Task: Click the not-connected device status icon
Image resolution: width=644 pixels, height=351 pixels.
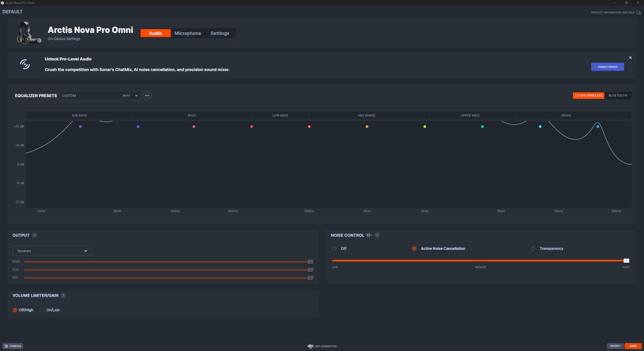Action: pos(310,346)
